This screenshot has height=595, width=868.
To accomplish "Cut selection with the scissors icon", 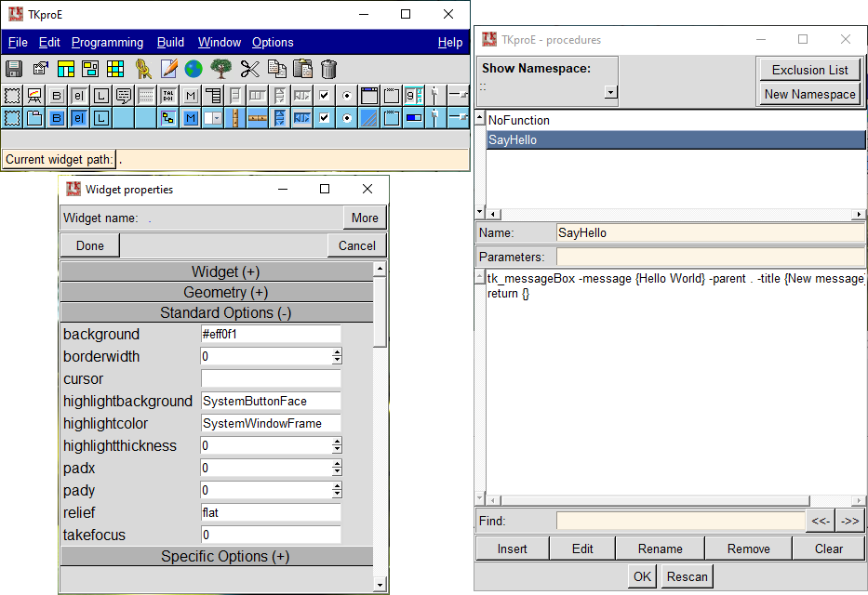I will click(249, 68).
